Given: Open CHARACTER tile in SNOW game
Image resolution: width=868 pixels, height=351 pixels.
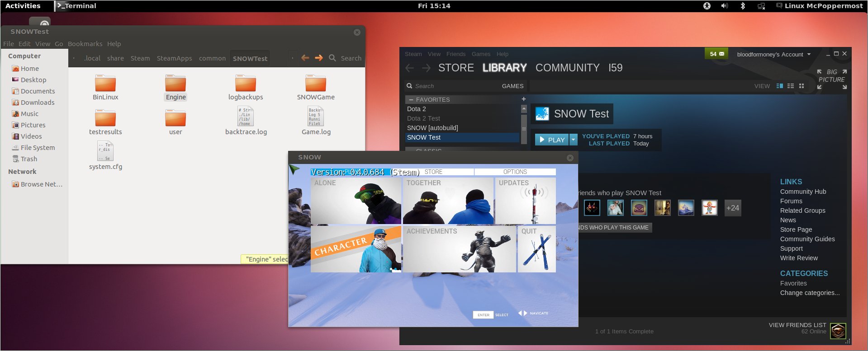Looking at the screenshot, I should pos(356,249).
